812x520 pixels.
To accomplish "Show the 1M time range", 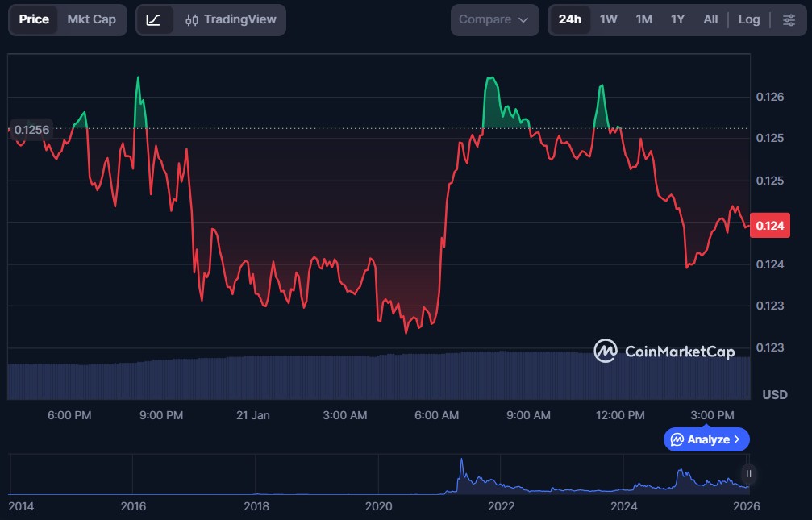I will [x=643, y=19].
